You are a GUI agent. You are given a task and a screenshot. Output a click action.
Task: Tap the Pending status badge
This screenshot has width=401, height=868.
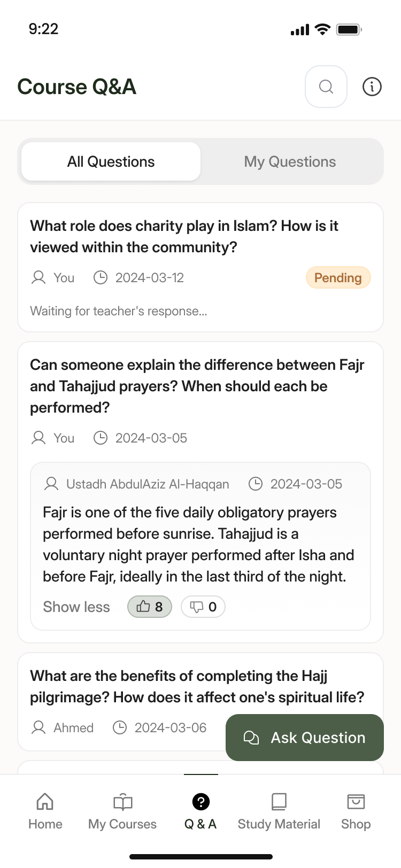(x=338, y=278)
